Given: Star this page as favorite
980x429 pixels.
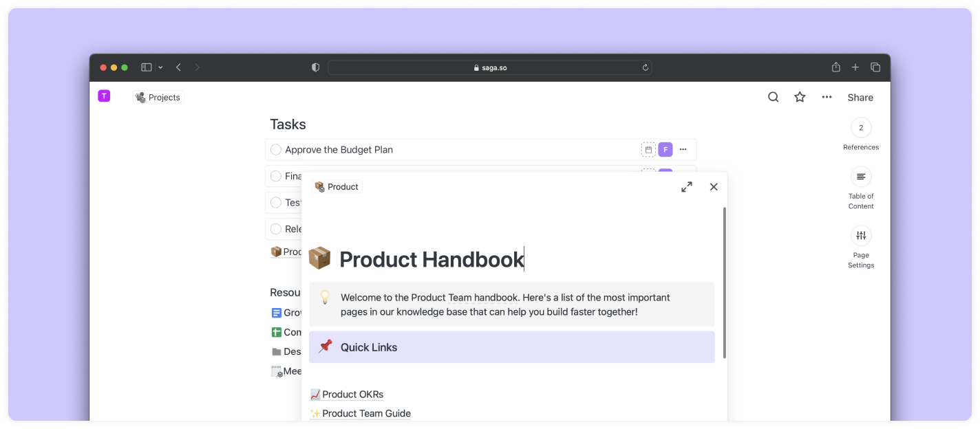Looking at the screenshot, I should click(800, 97).
